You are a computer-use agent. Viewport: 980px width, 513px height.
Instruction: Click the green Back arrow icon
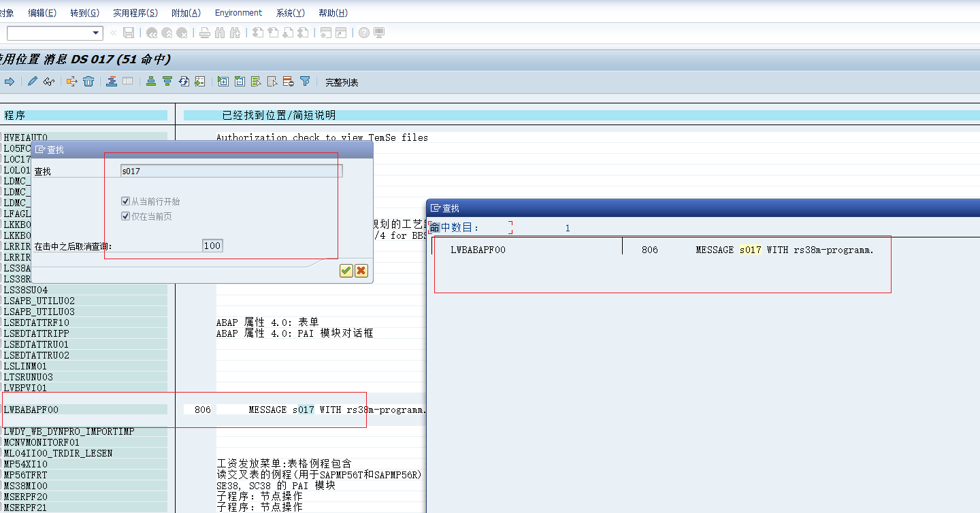152,33
